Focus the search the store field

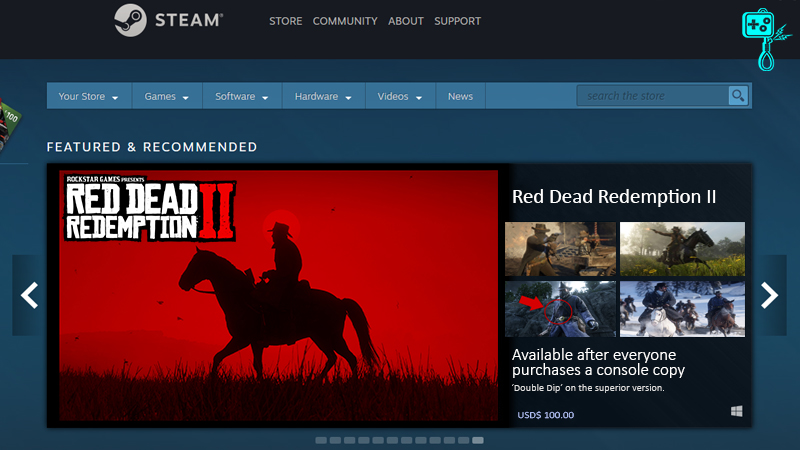pyautogui.click(x=653, y=95)
